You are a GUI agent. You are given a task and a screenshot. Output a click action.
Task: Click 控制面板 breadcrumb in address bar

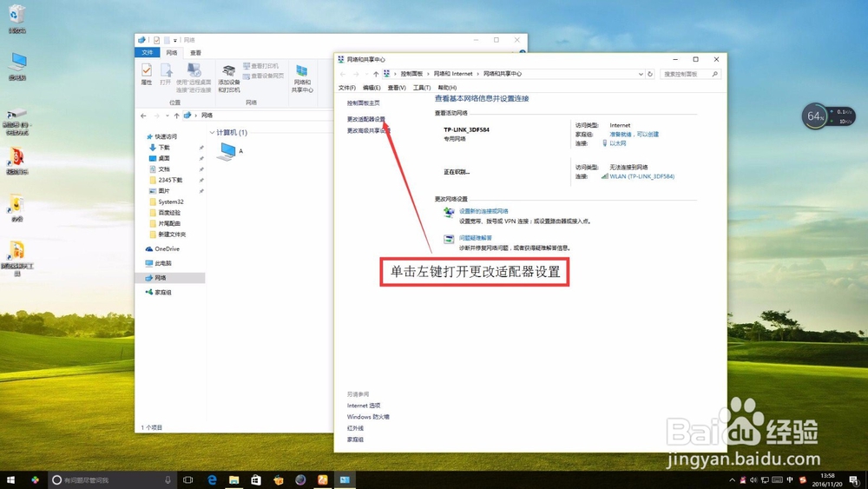[x=411, y=74]
